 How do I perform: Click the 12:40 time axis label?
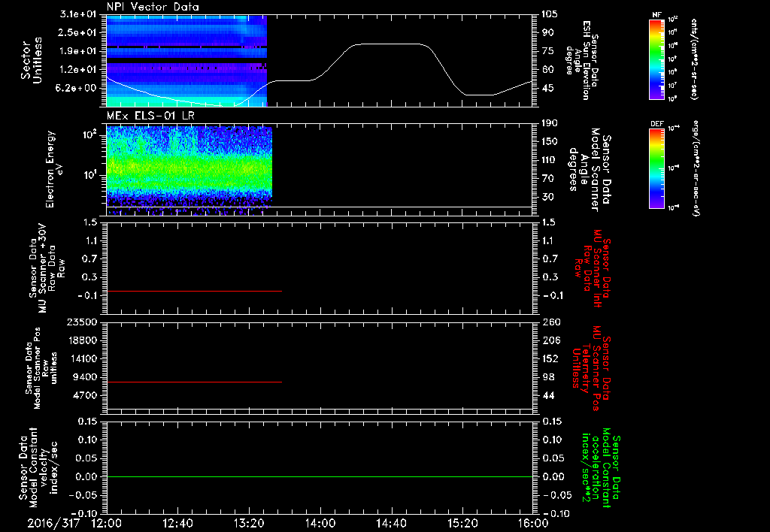coord(177,523)
